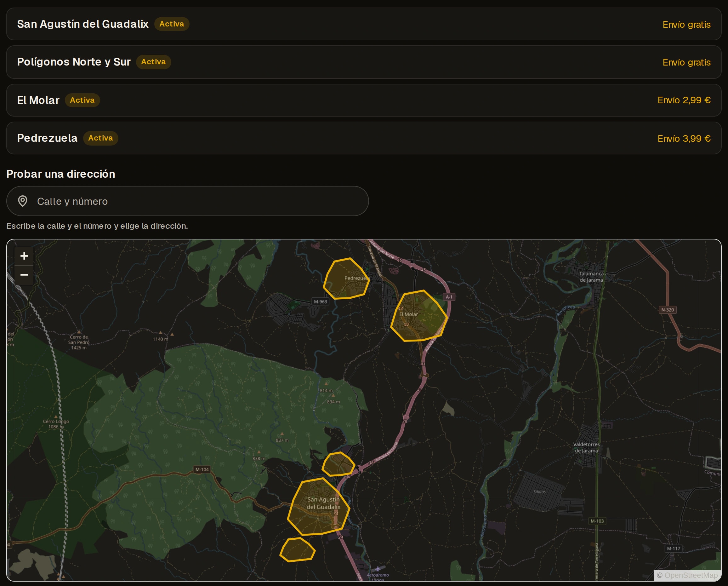Click the 'Envío 2,99 €' price text
The height and width of the screenshot is (586, 728).
pyautogui.click(x=684, y=101)
